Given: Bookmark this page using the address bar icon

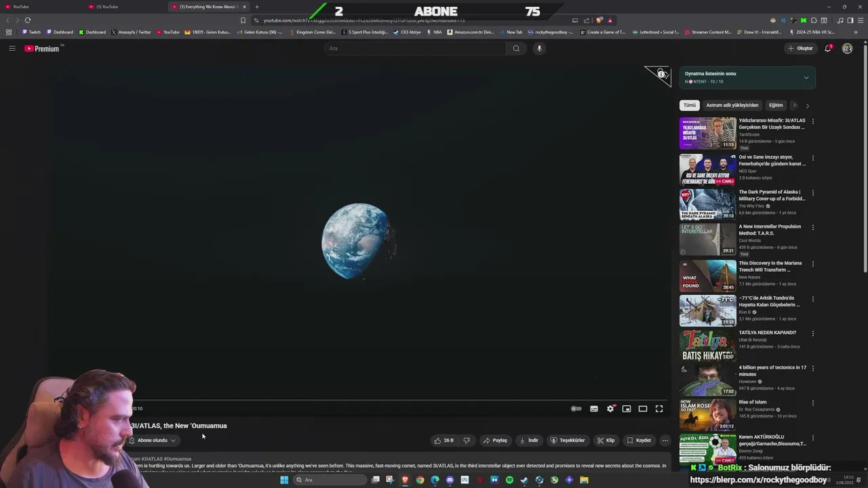Looking at the screenshot, I should tap(243, 20).
